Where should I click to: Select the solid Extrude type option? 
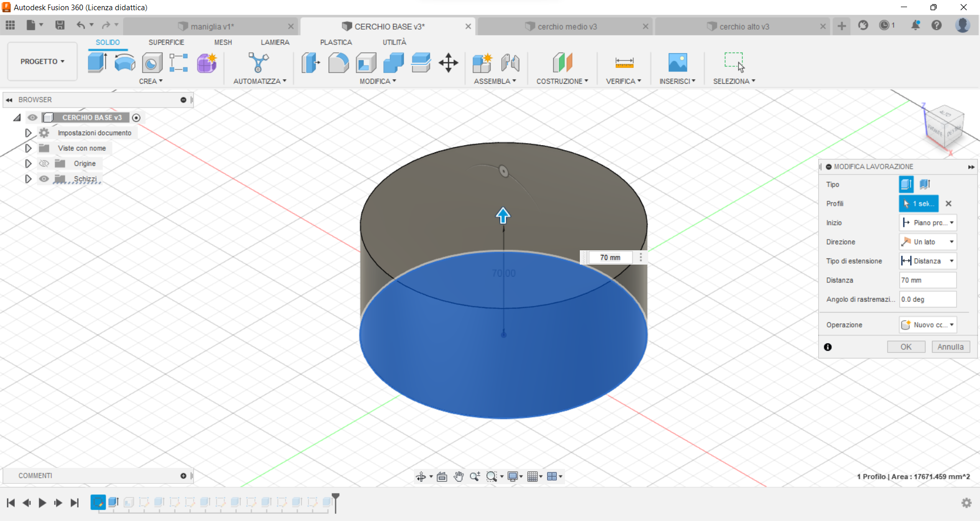[x=906, y=184]
